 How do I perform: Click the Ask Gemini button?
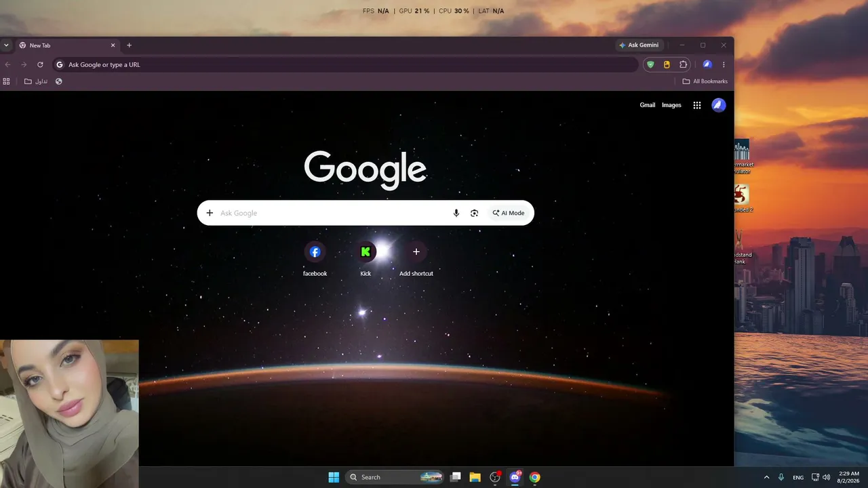coord(639,45)
